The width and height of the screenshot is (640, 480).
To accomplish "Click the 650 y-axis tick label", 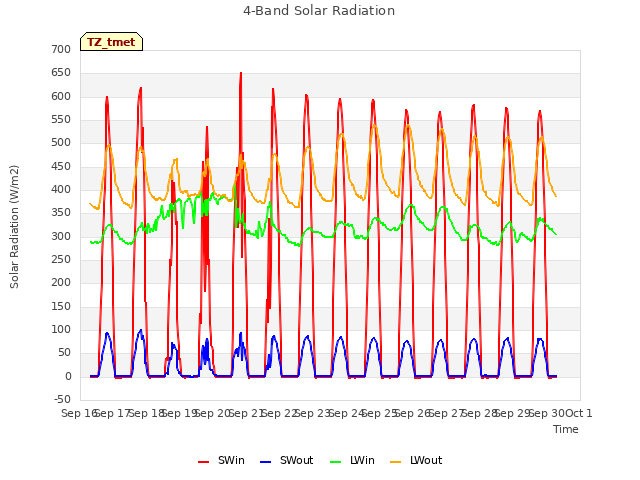I will tap(61, 73).
